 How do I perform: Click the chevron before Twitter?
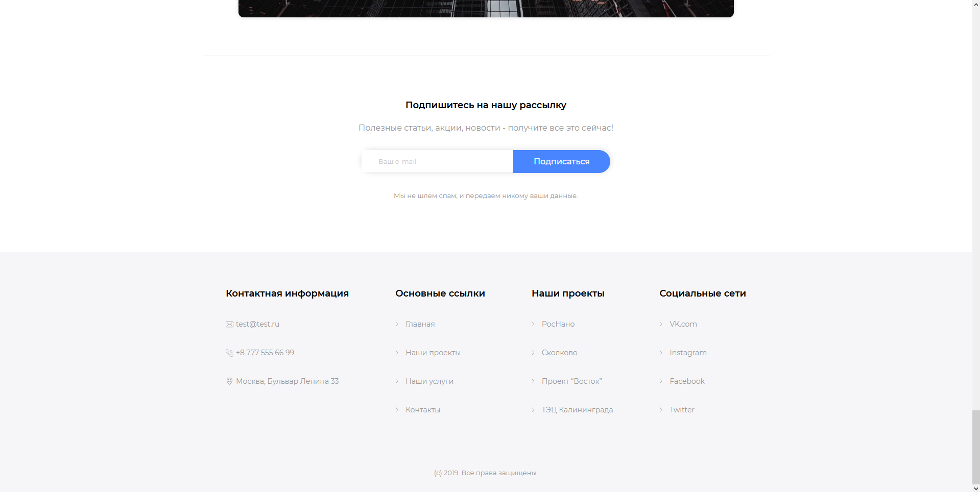pyautogui.click(x=661, y=410)
